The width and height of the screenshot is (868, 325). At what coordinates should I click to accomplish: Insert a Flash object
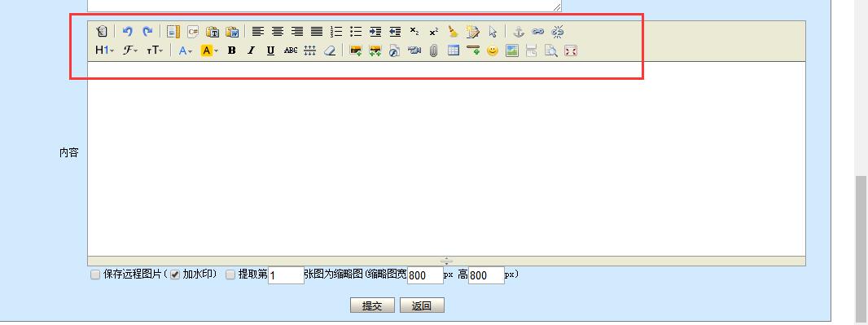click(395, 51)
